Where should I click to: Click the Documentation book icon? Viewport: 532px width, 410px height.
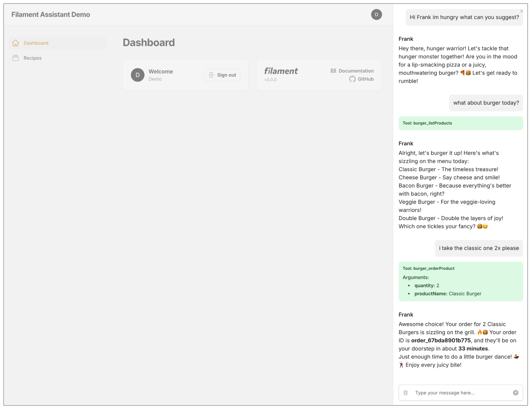(333, 71)
